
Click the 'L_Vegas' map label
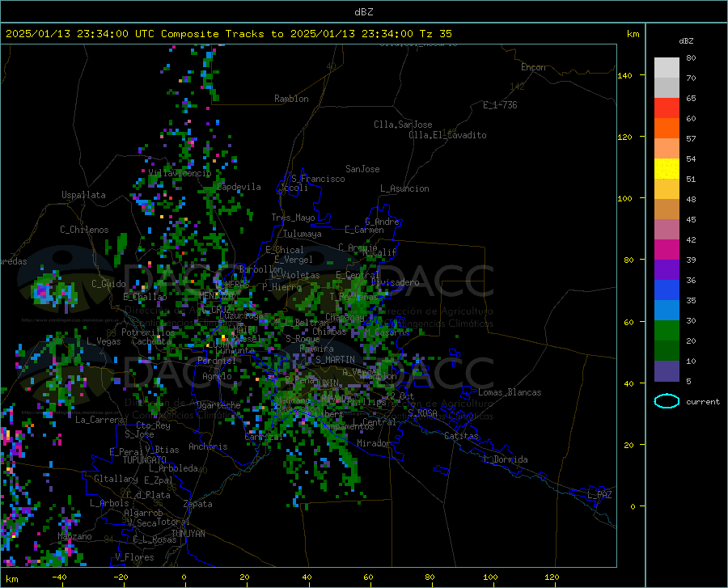pyautogui.click(x=104, y=341)
